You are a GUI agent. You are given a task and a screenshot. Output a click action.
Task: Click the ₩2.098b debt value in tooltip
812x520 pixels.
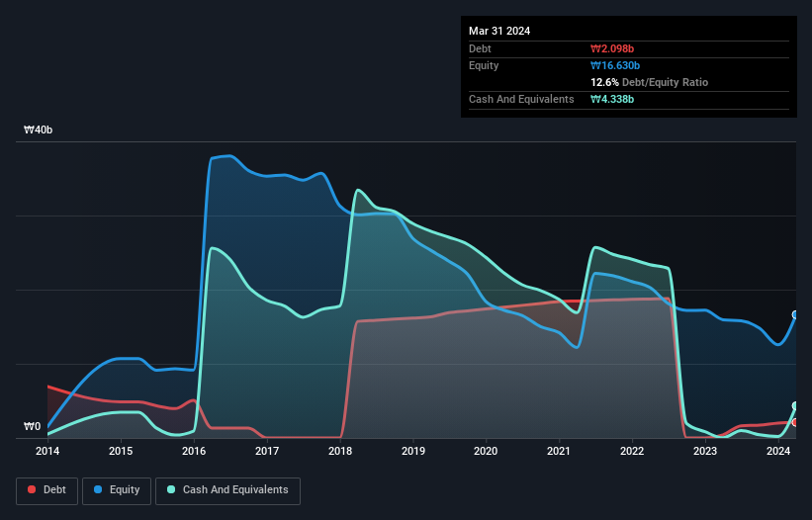(x=612, y=48)
